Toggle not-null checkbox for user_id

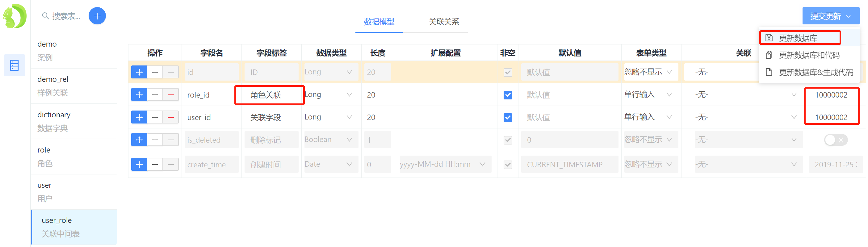pyautogui.click(x=508, y=117)
